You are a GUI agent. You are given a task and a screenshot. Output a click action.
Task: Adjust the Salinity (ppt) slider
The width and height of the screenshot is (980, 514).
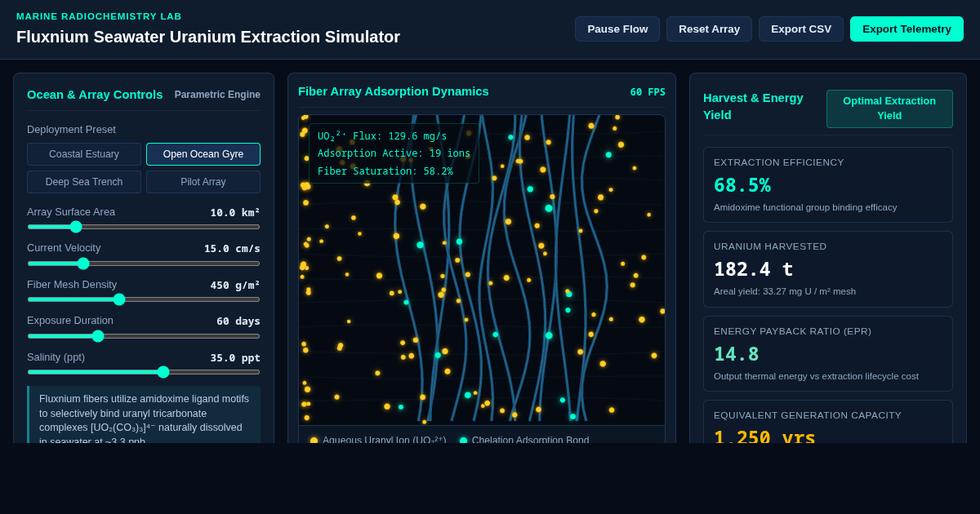click(144, 372)
